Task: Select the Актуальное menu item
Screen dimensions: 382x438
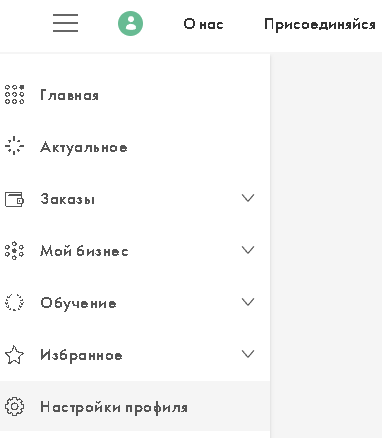Action: pyautogui.click(x=135, y=147)
